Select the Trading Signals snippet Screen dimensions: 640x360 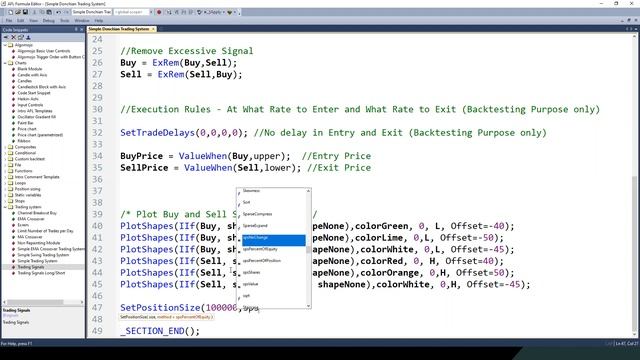pos(31,267)
